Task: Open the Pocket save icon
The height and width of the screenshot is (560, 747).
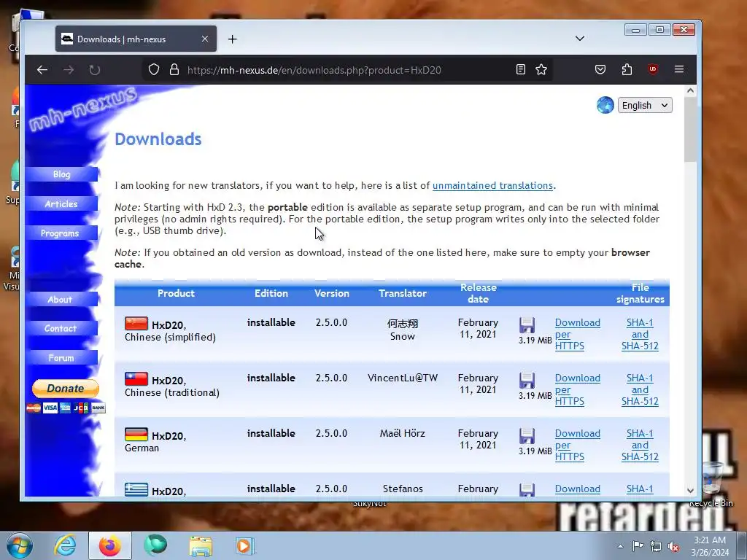Action: (x=600, y=69)
